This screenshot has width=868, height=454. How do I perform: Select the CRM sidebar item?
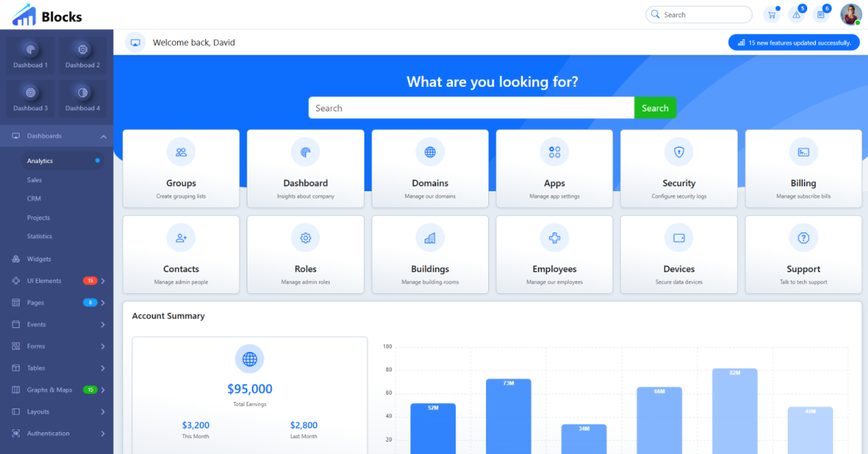34,198
